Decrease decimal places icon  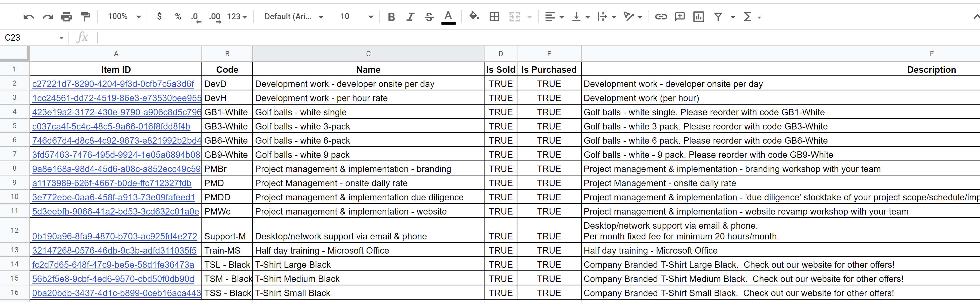pyautogui.click(x=196, y=17)
